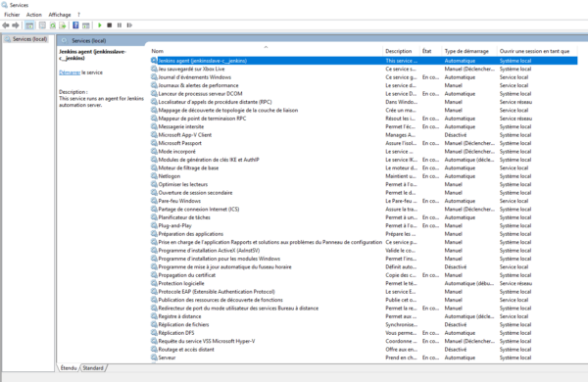Viewport: 588px width, 382px height.
Task: Go back with the left arrow toolbar icon
Action: [6, 25]
